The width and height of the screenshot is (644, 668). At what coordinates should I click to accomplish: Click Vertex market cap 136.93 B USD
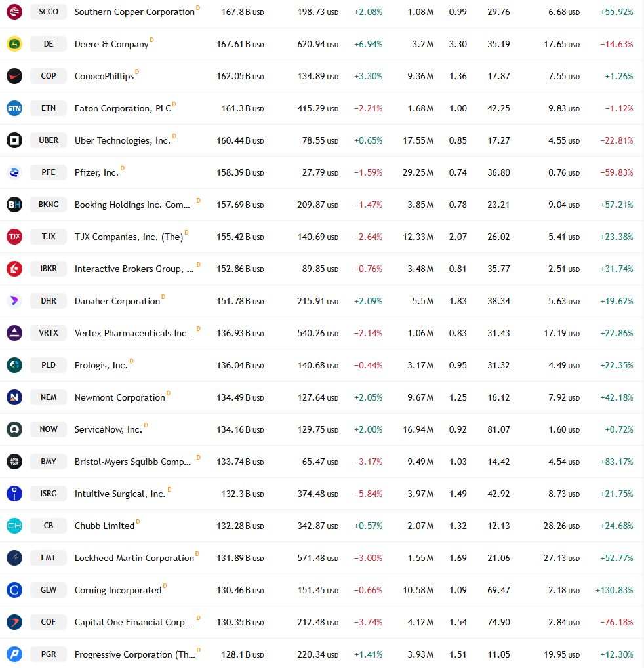pos(240,333)
